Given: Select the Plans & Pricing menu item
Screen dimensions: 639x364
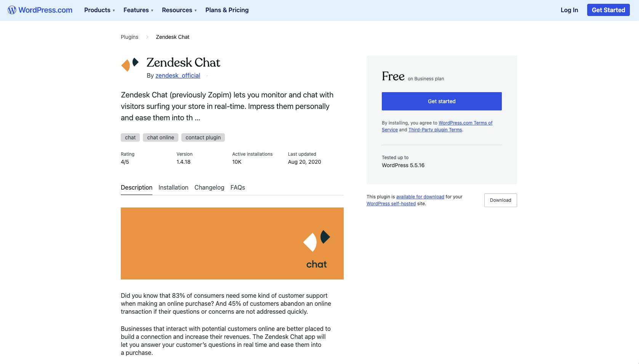Looking at the screenshot, I should 227,10.
